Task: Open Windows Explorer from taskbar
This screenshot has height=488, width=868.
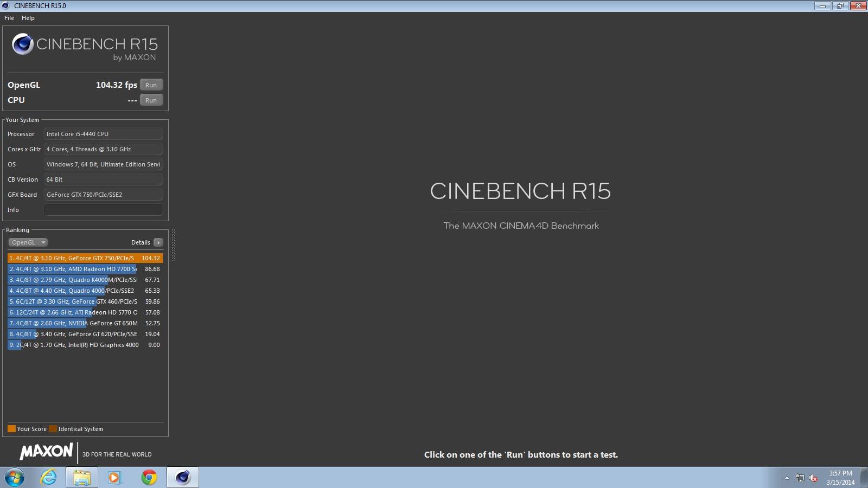Action: pos(82,478)
